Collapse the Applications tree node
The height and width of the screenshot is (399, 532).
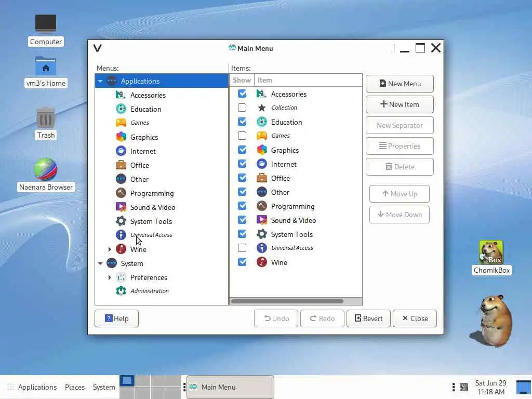(100, 81)
